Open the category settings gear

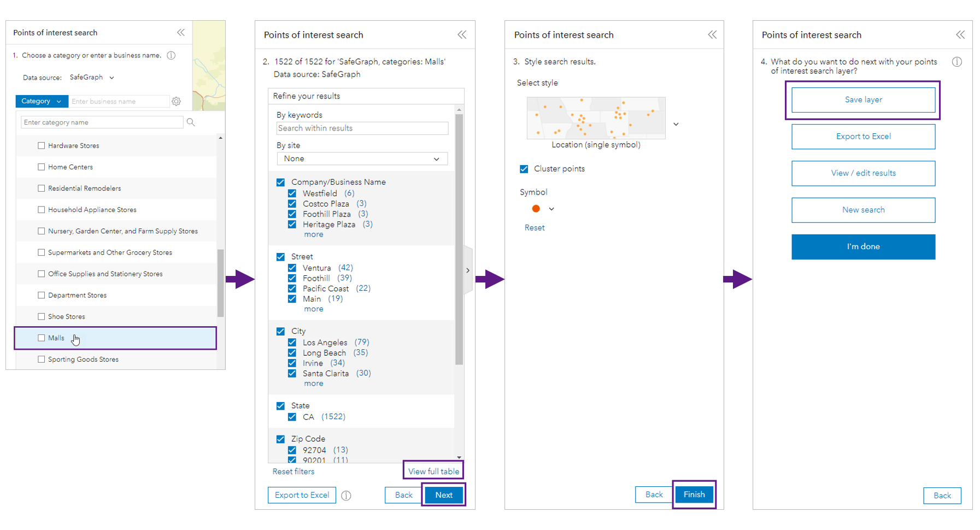pyautogui.click(x=176, y=101)
